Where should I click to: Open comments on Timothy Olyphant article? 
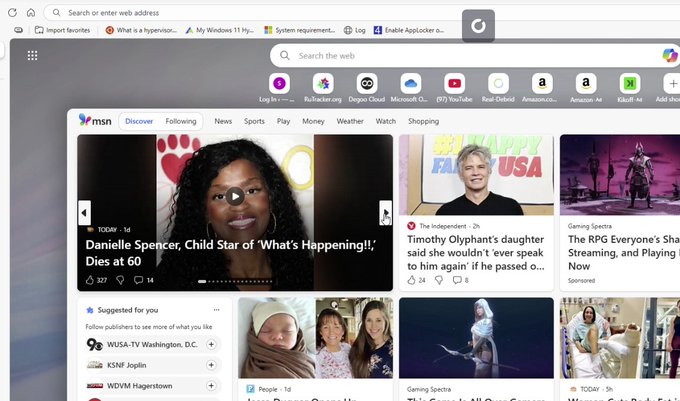[460, 280]
